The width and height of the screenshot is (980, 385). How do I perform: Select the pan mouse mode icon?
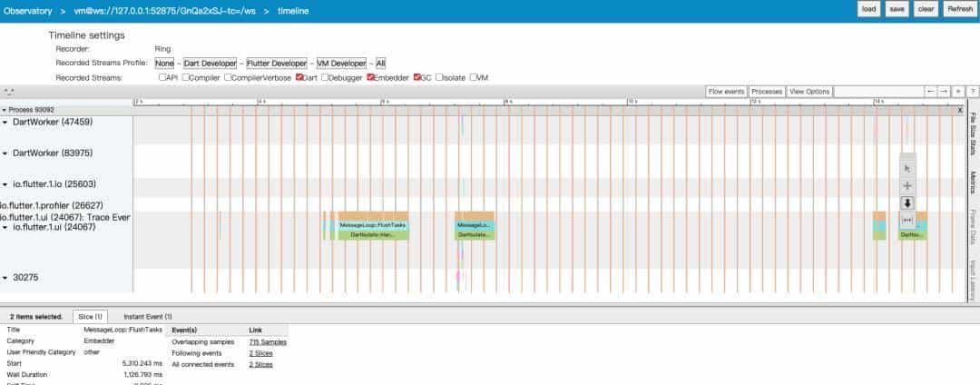pyautogui.click(x=907, y=185)
